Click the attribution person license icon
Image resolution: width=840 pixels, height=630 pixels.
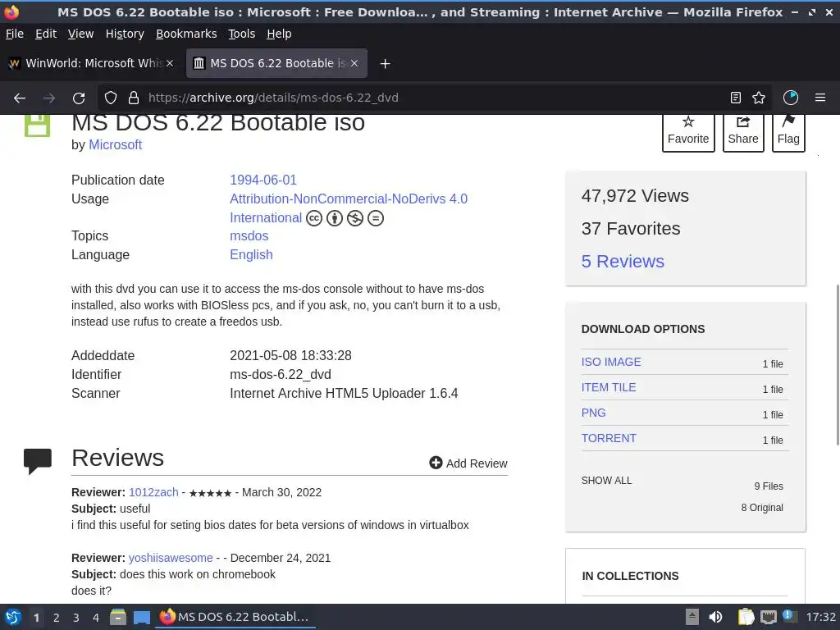tap(335, 218)
